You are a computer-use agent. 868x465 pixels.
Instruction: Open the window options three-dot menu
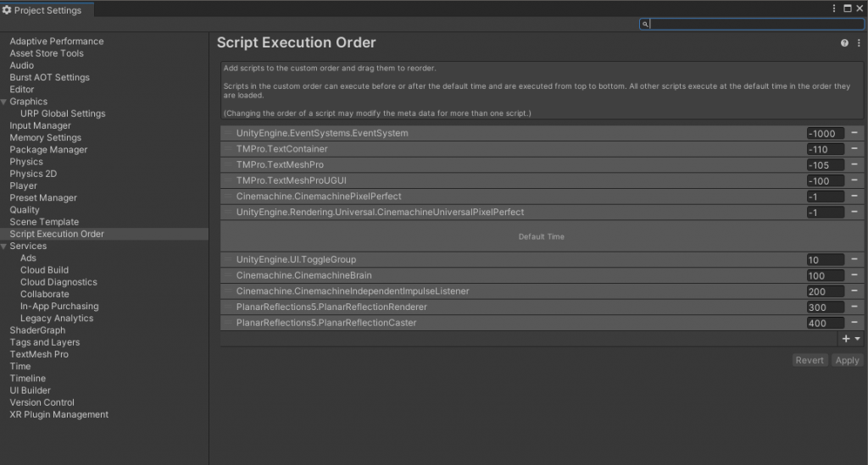[x=834, y=8]
